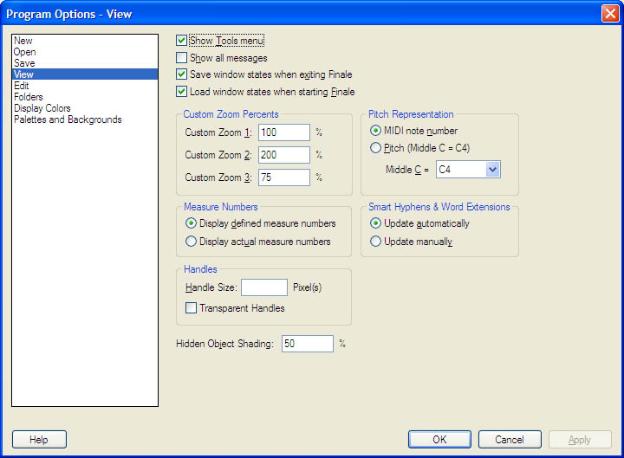
Task: Toggle the Show Tools menu checkbox
Action: coord(181,41)
